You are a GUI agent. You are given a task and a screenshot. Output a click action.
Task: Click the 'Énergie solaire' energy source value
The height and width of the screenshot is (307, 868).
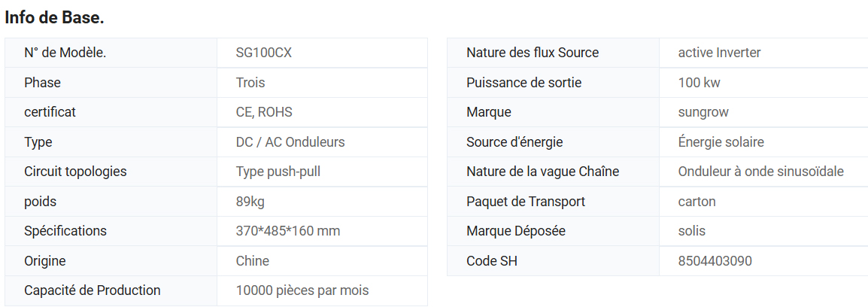(721, 142)
